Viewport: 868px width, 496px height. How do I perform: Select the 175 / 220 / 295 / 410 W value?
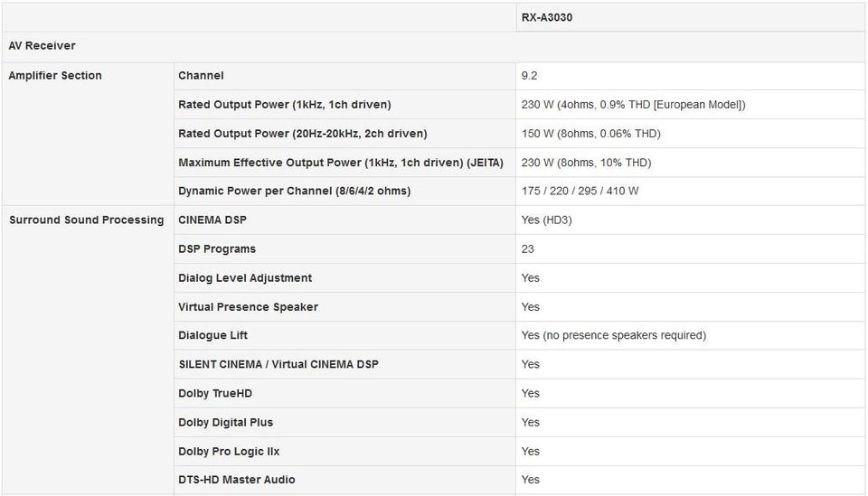(580, 192)
